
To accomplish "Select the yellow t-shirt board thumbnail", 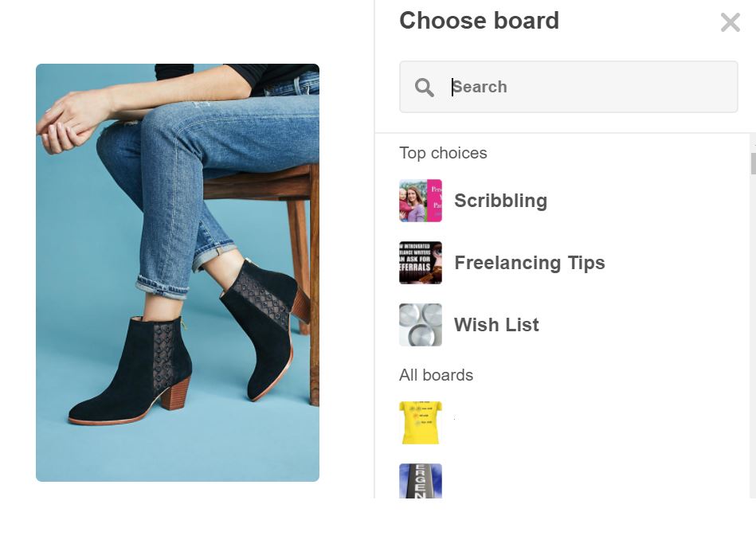I will pyautogui.click(x=421, y=422).
